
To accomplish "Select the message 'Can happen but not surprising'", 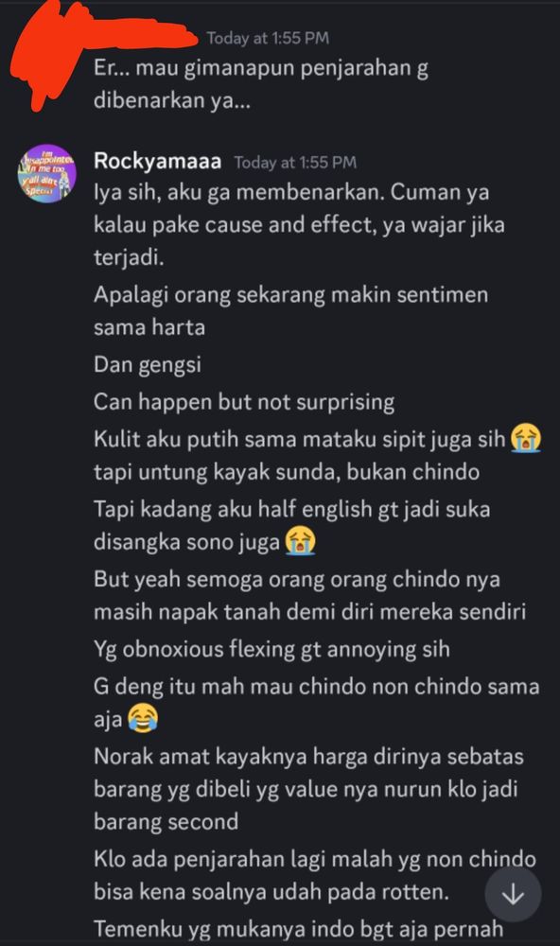I will click(244, 402).
